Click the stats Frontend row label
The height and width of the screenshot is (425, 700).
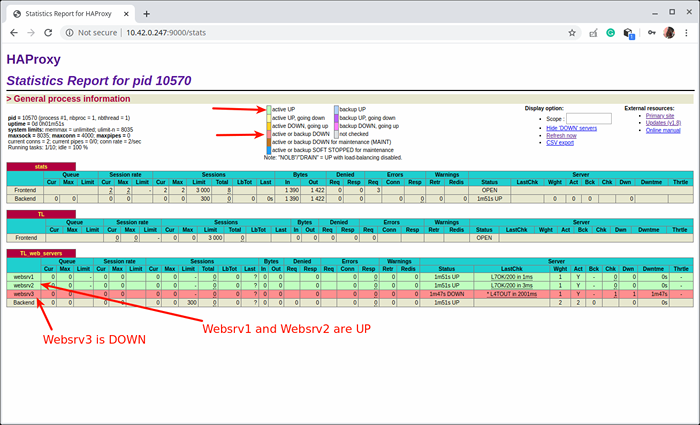pos(25,190)
